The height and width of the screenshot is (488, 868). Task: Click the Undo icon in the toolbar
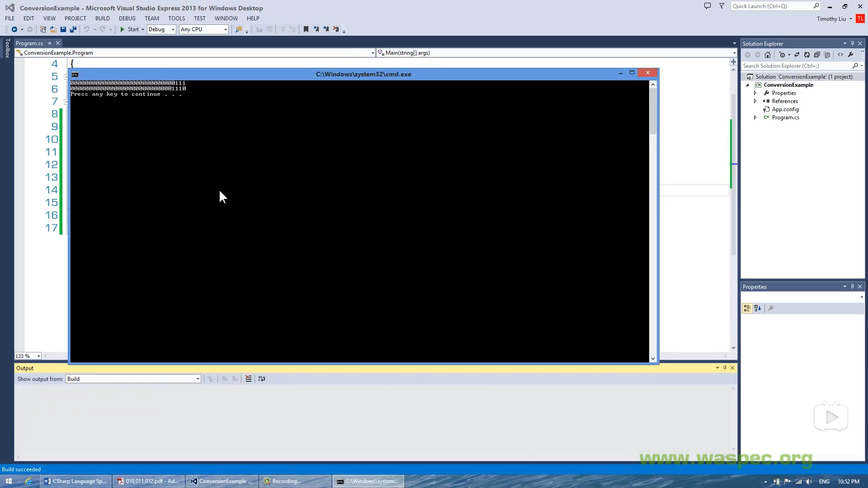click(87, 29)
